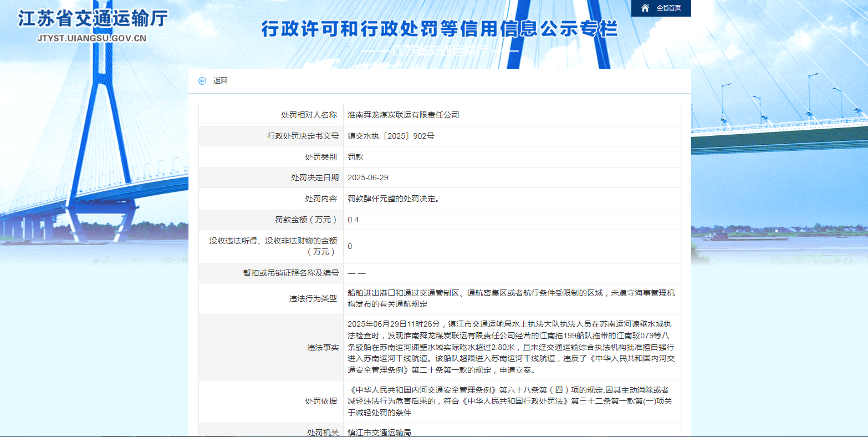Select the violation facts paragraph starting 2025年06月29日11时26分

click(511, 347)
